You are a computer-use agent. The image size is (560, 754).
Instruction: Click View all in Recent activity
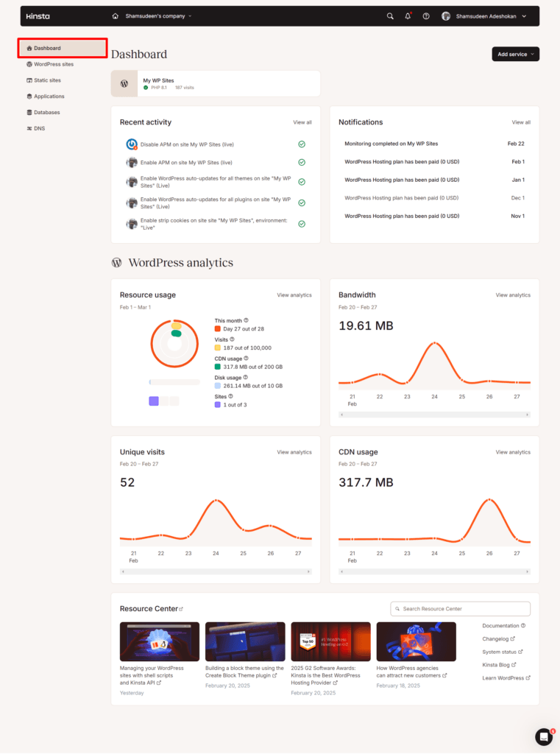pyautogui.click(x=302, y=123)
